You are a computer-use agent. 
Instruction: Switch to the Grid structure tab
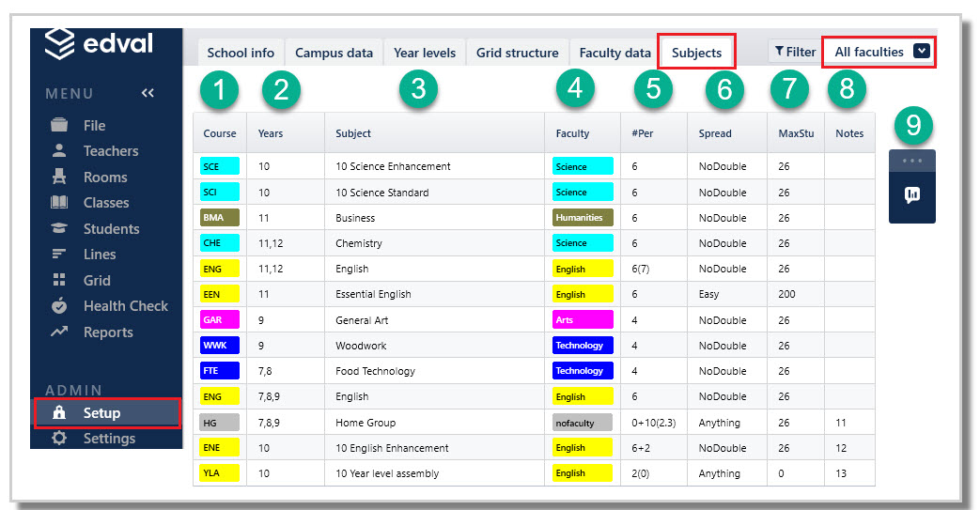pyautogui.click(x=517, y=53)
